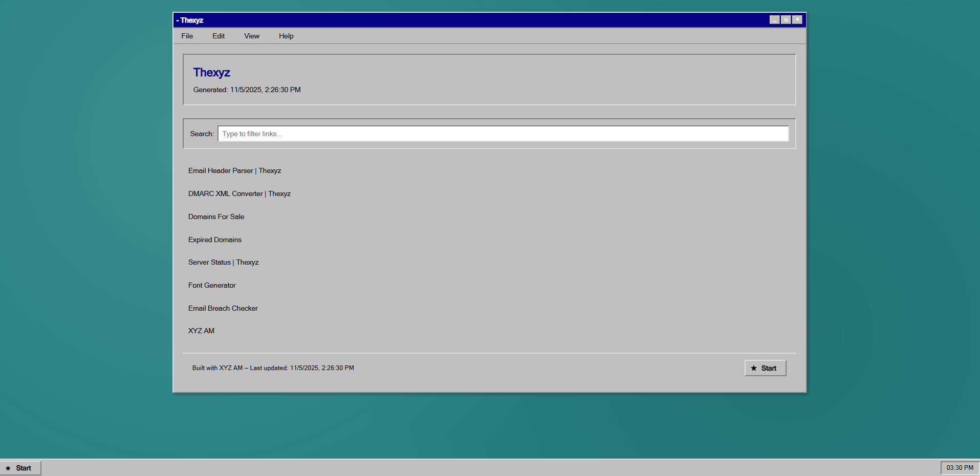The width and height of the screenshot is (980, 476).
Task: Open the View menu
Action: tap(251, 36)
